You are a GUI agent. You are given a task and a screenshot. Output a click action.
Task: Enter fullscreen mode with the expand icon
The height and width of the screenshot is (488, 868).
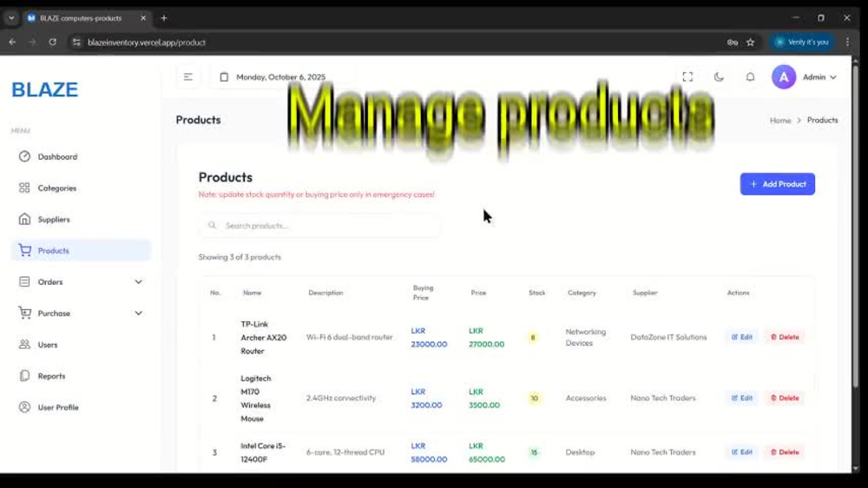click(x=687, y=77)
